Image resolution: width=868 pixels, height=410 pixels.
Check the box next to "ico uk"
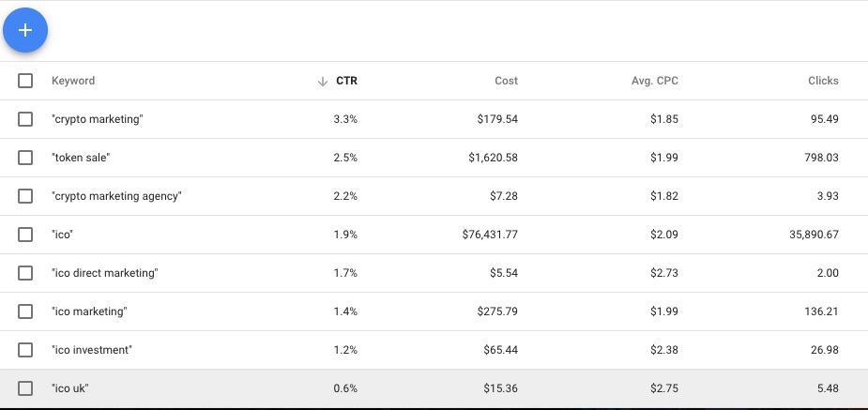point(25,388)
